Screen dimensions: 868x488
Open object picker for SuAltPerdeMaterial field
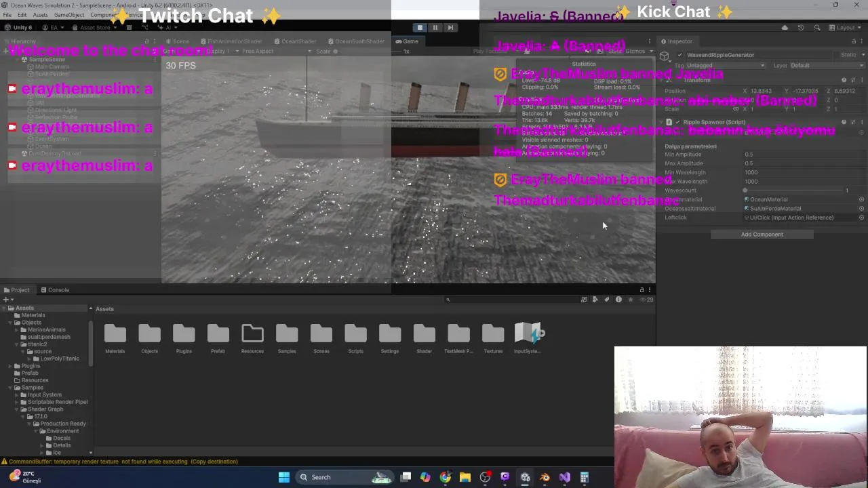pos(862,209)
